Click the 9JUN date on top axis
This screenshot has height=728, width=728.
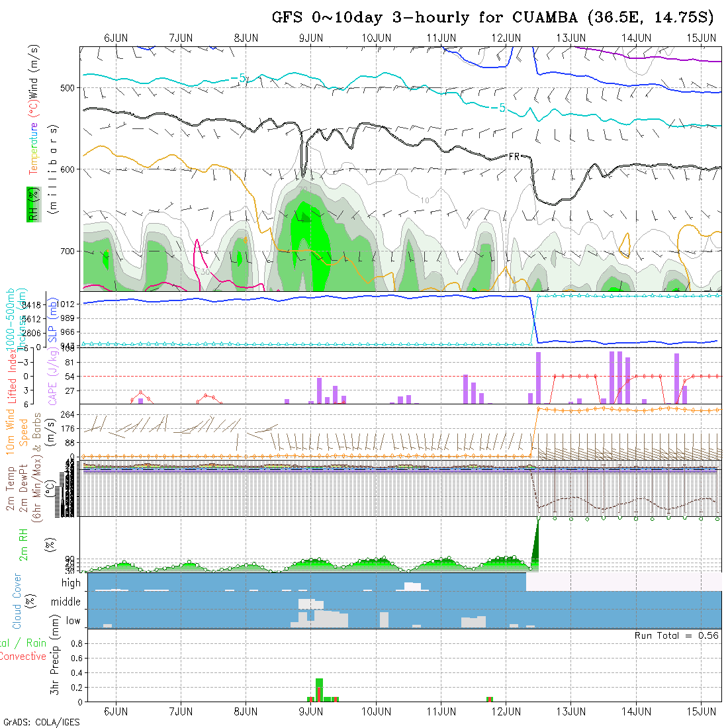tap(311, 38)
